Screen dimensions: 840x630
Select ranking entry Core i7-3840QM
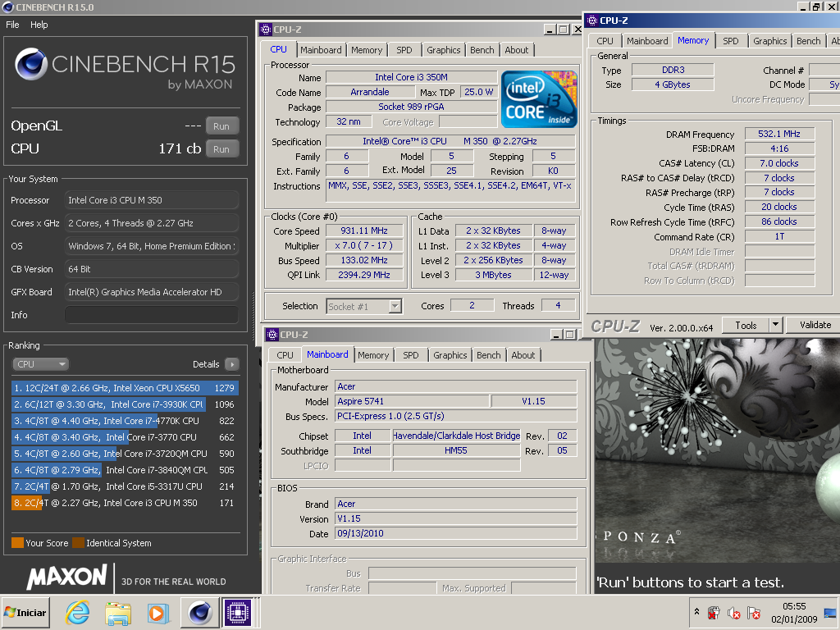tap(125, 470)
